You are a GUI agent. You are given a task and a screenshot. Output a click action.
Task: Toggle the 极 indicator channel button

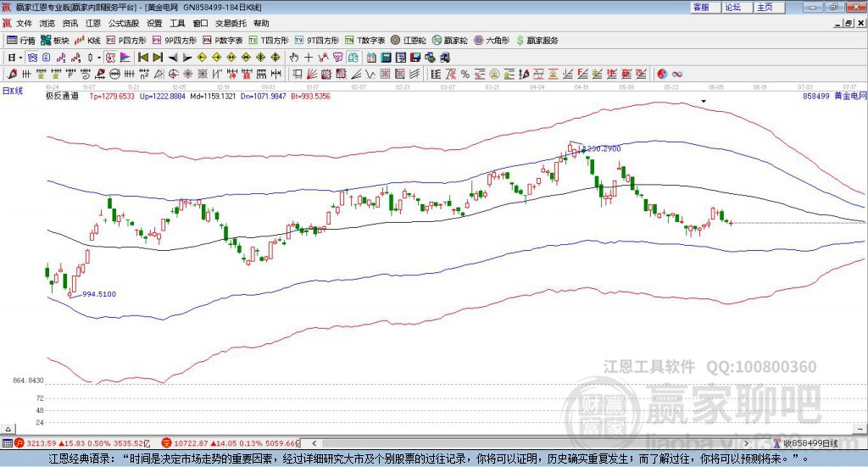[x=111, y=58]
